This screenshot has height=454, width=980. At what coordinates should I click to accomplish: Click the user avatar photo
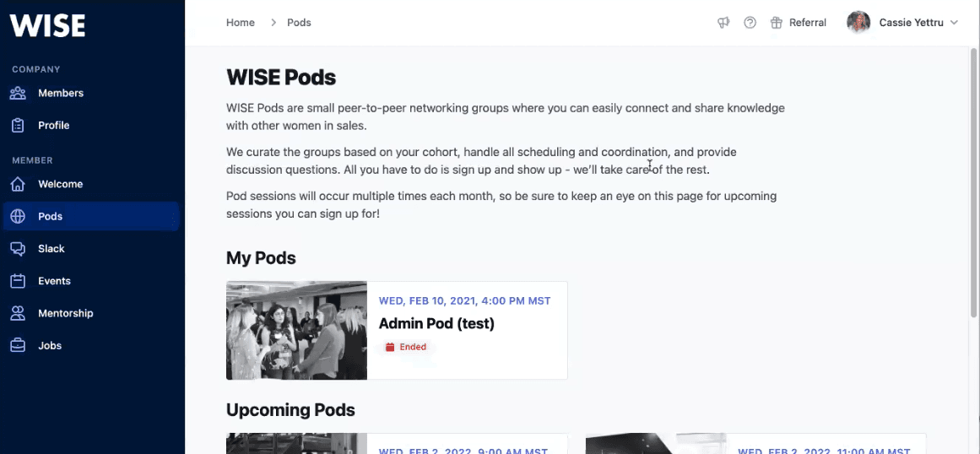pyautogui.click(x=858, y=23)
